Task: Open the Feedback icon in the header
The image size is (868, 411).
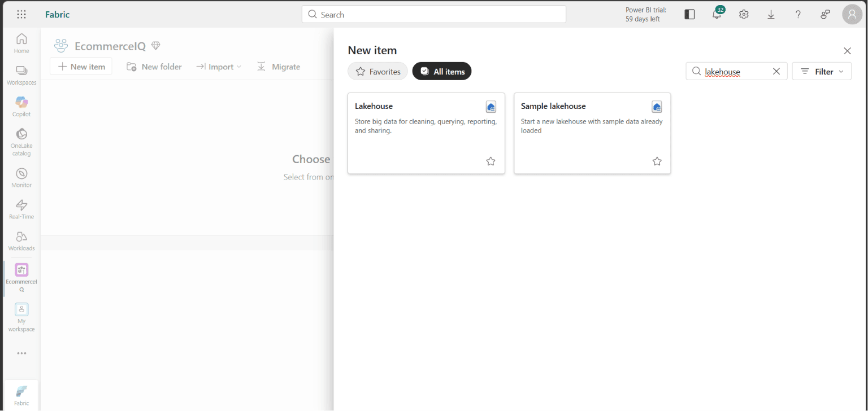Action: 825,15
